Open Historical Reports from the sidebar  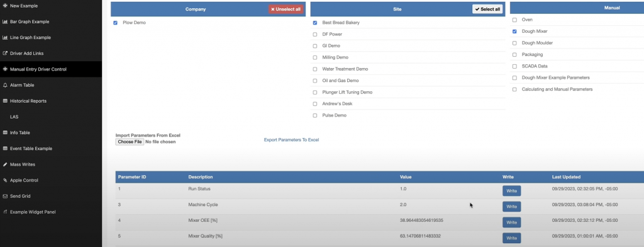(28, 101)
